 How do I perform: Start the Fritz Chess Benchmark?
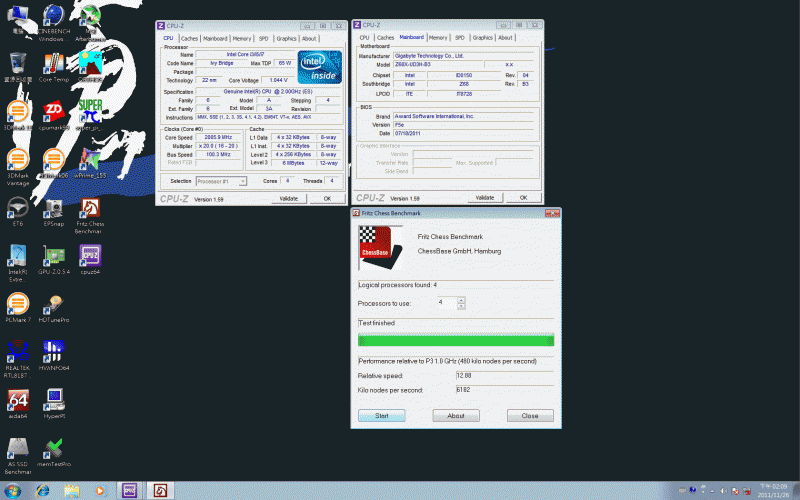point(382,416)
